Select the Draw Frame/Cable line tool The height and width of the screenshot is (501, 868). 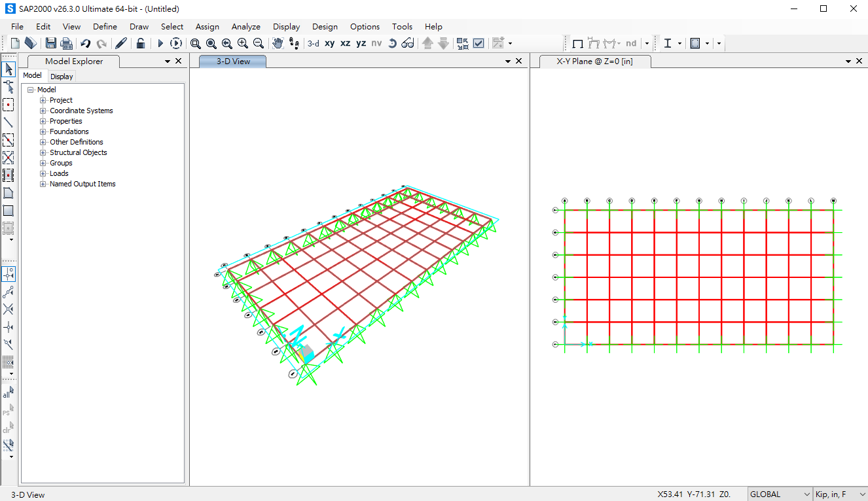click(x=9, y=122)
